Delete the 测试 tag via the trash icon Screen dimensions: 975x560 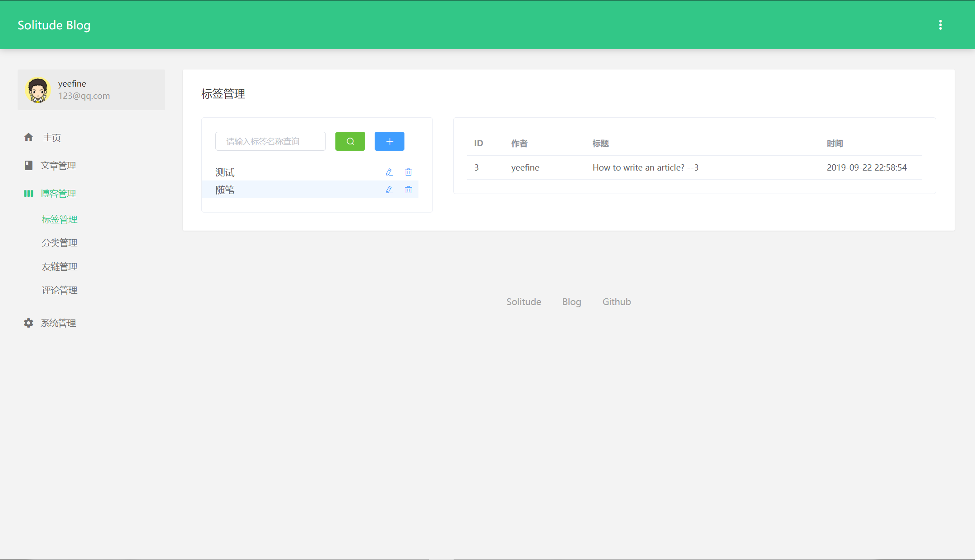408,172
